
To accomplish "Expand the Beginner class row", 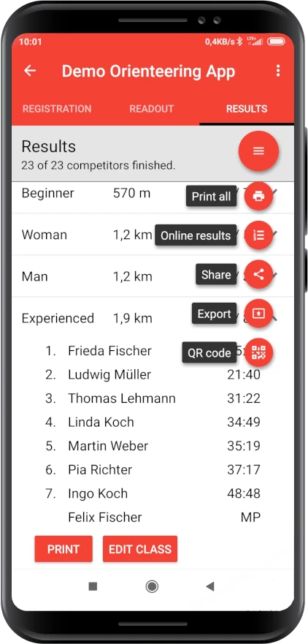I will 153,193.
